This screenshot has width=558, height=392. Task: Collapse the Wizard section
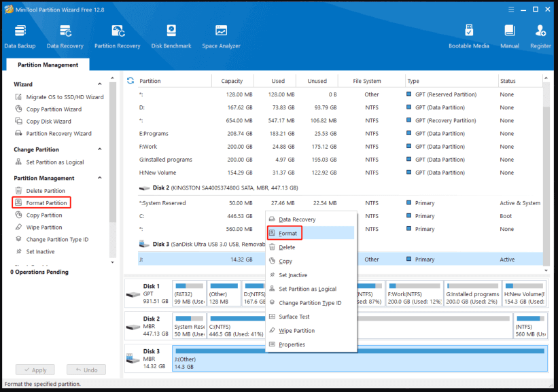coord(101,84)
